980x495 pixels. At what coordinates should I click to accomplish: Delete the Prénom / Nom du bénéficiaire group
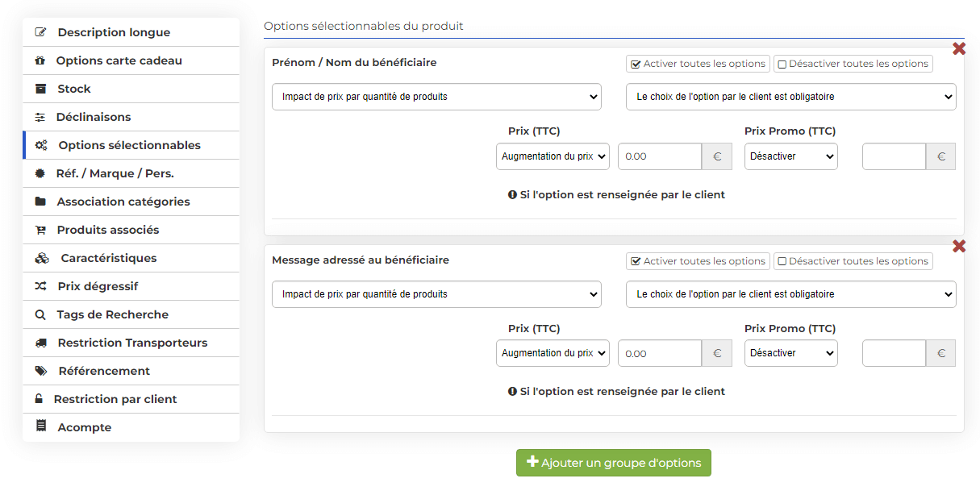(x=959, y=48)
